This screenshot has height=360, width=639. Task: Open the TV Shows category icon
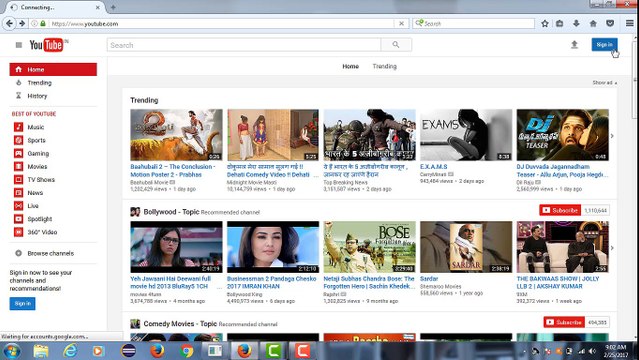click(18, 179)
